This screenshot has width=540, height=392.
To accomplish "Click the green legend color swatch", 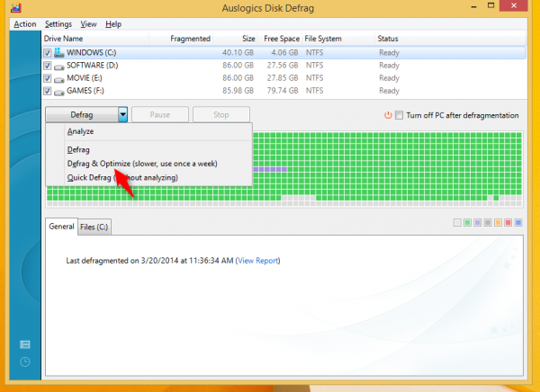I will 467,223.
